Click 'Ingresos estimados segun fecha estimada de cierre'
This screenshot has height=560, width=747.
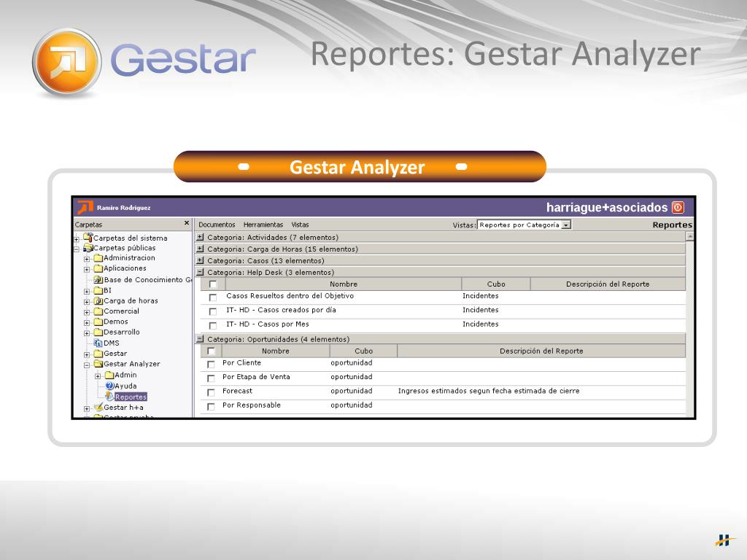coord(489,391)
